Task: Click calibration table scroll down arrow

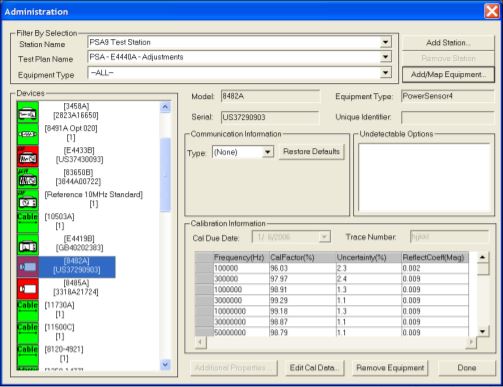Action: (x=483, y=331)
